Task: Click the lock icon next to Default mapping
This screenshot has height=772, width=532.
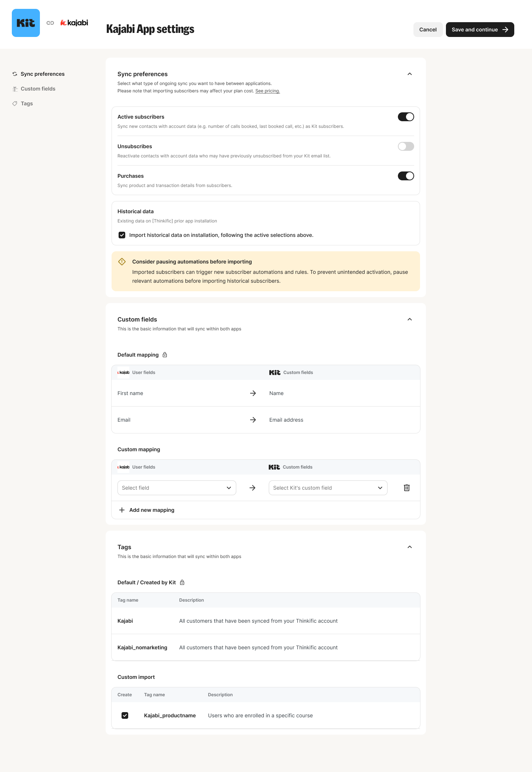Action: point(165,354)
